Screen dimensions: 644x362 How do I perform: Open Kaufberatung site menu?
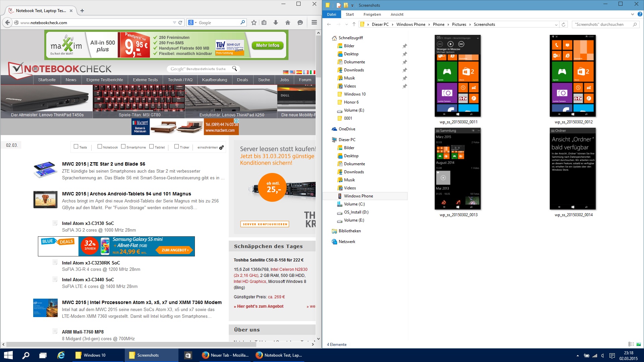coord(214,80)
